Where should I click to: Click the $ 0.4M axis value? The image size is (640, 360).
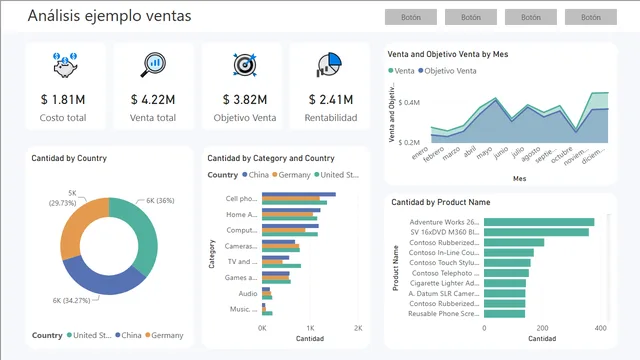409,102
